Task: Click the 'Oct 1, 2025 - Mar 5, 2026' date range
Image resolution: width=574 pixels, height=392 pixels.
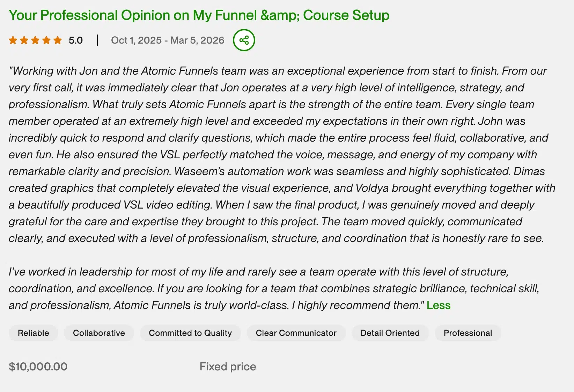Action: [x=168, y=40]
